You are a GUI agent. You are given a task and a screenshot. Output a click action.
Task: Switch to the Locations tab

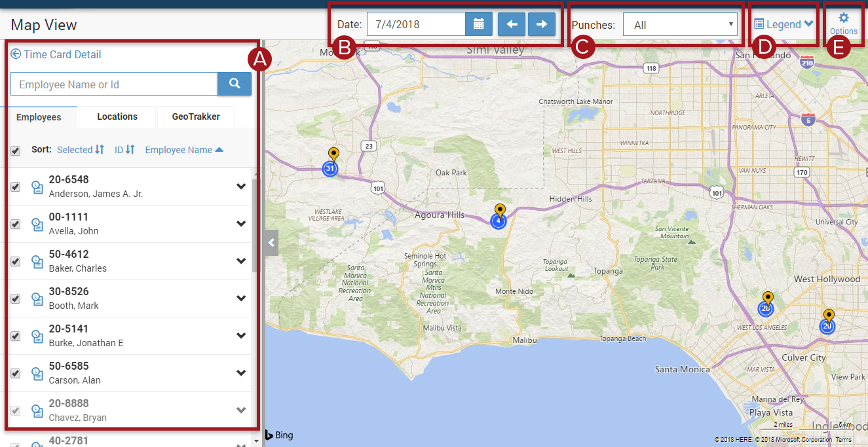point(117,117)
